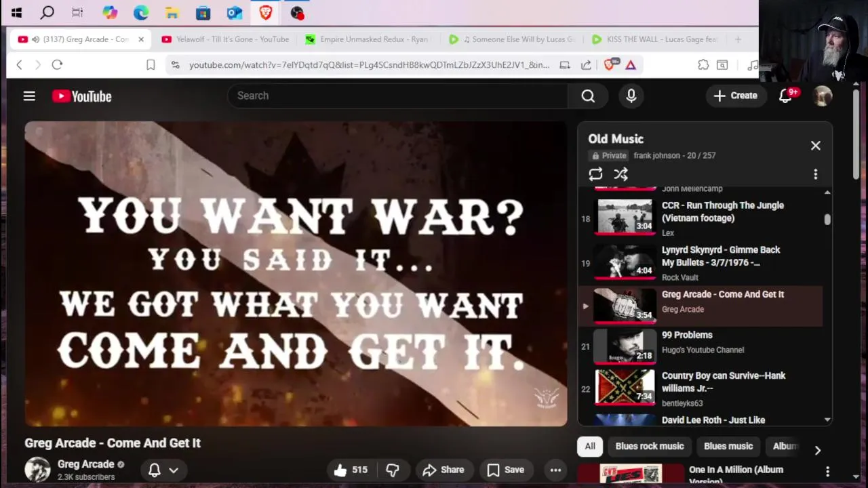Open the Create menu
The width and height of the screenshot is (868, 488).
point(735,96)
